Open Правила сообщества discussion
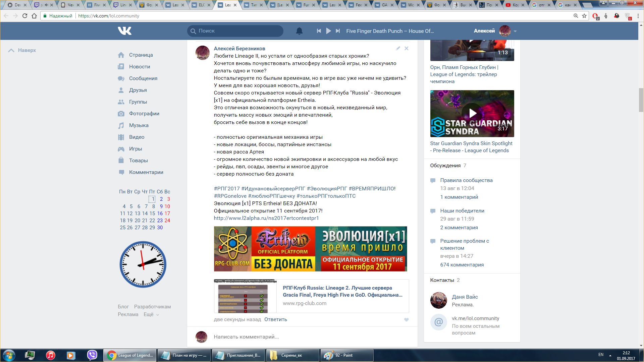 point(466,180)
